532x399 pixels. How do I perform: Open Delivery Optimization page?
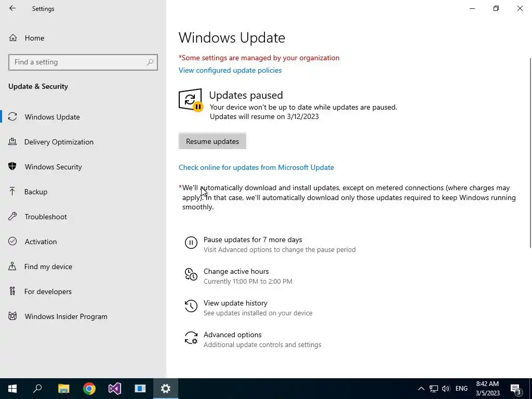pyautogui.click(x=59, y=142)
